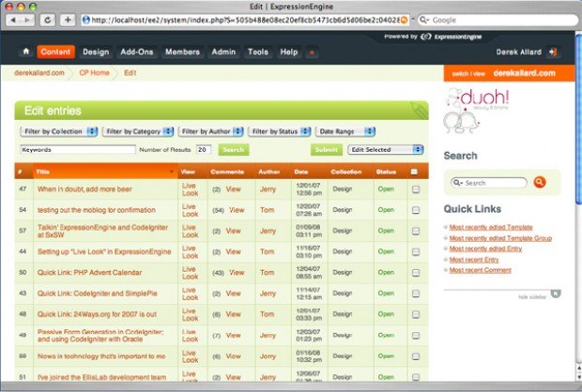
Task: Open the Design menu
Action: (96, 52)
